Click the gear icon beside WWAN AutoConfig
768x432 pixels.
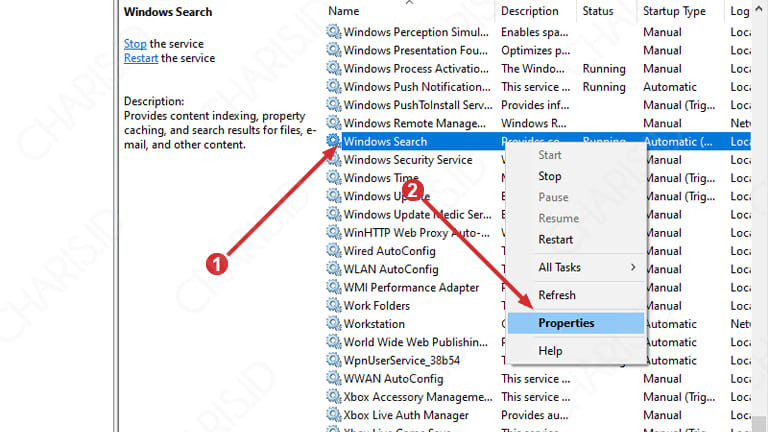[334, 379]
